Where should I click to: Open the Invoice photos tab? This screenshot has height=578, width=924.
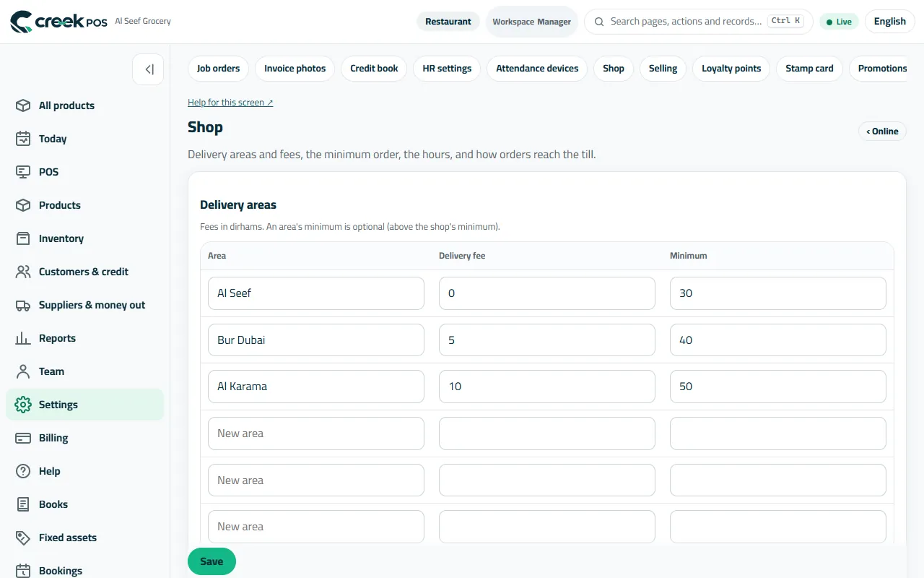[295, 69]
